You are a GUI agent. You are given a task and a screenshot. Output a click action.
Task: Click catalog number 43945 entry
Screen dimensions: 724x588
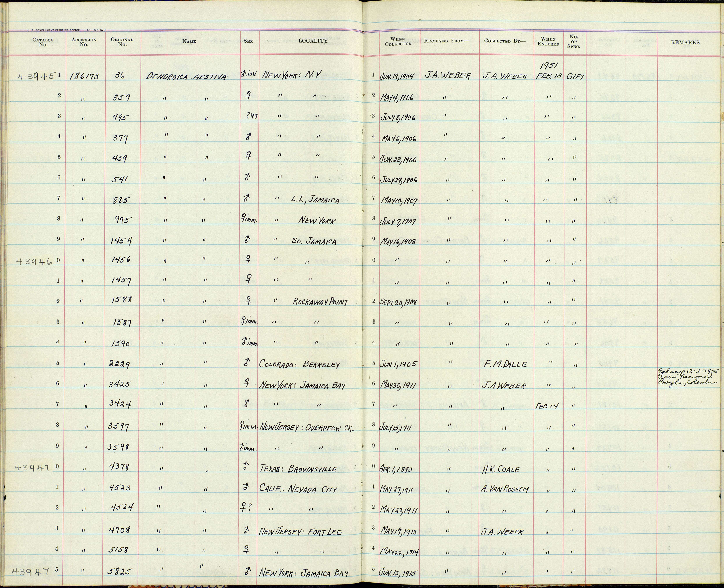pyautogui.click(x=36, y=76)
